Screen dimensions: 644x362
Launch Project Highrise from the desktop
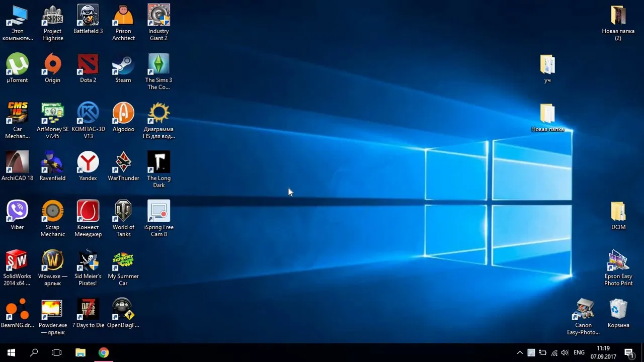tap(53, 23)
